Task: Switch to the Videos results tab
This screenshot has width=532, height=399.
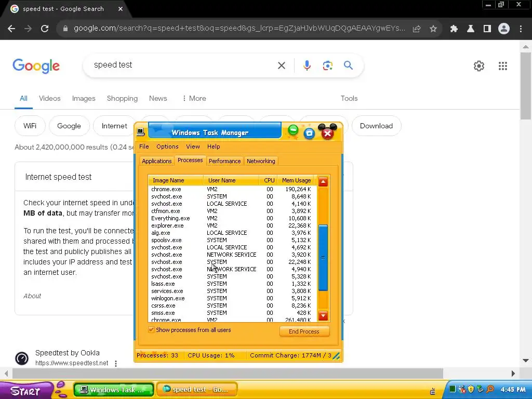Action: [x=49, y=98]
